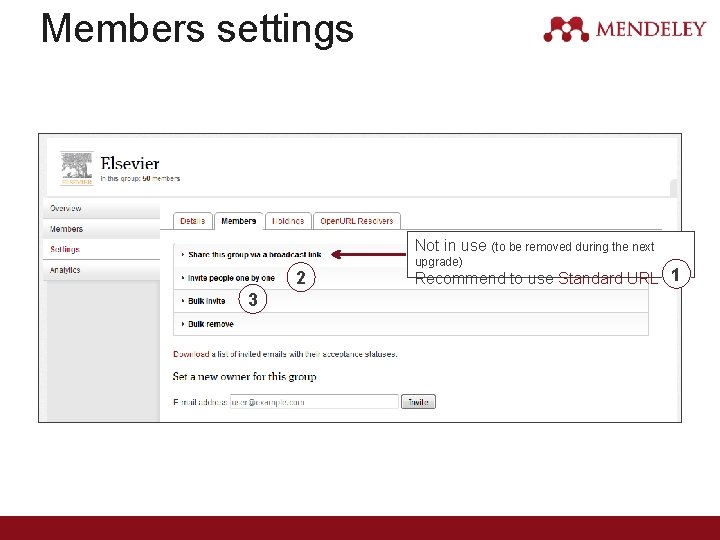Click the Elsevier group logo image
720x540 pixels.
77,169
